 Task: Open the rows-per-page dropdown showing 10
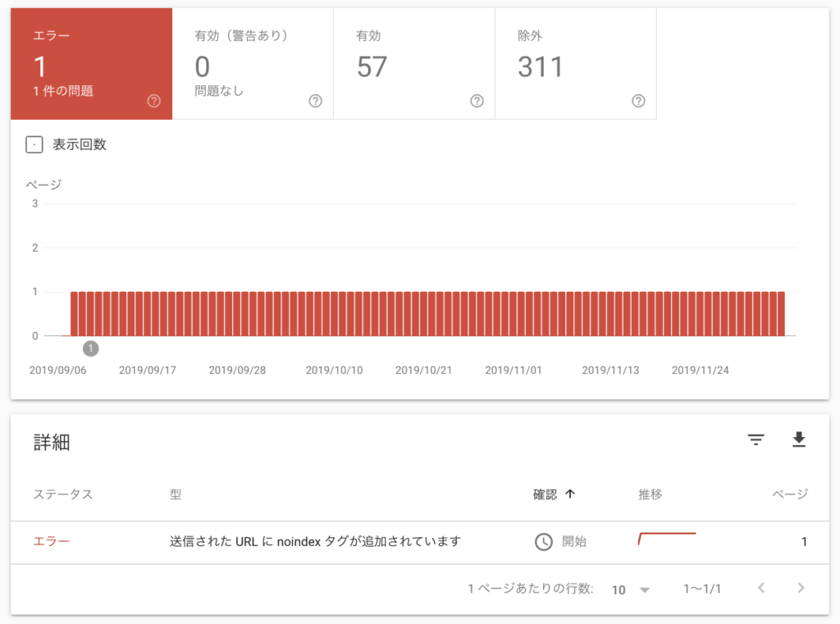pos(630,590)
